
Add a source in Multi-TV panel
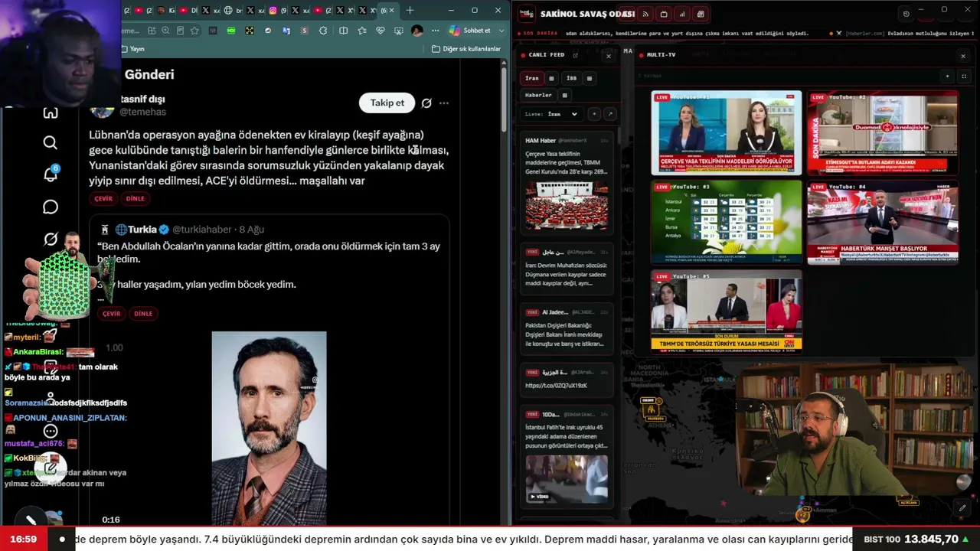947,76
